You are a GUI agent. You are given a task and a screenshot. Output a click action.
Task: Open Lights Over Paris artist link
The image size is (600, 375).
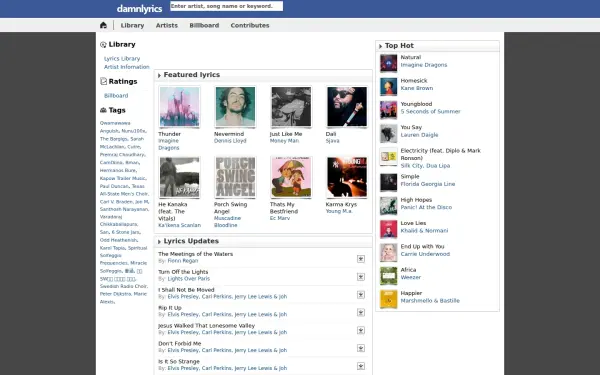tap(189, 279)
